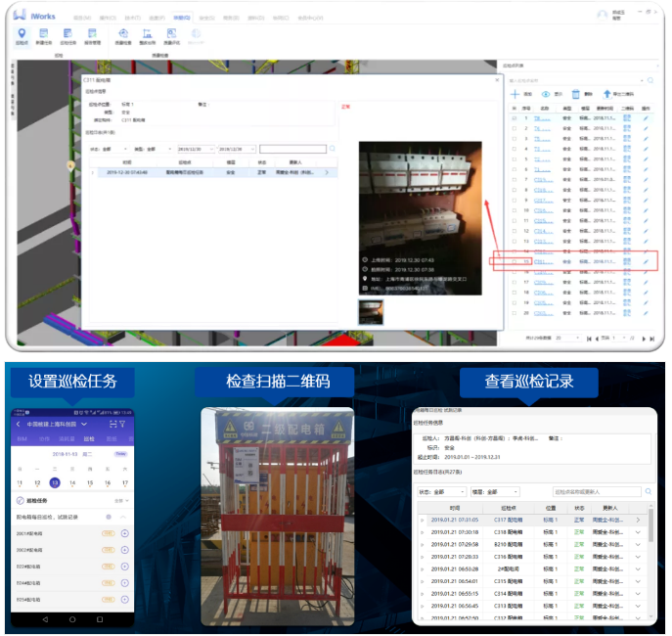Jump to the last page in pagination
The image size is (672, 636).
(652, 339)
